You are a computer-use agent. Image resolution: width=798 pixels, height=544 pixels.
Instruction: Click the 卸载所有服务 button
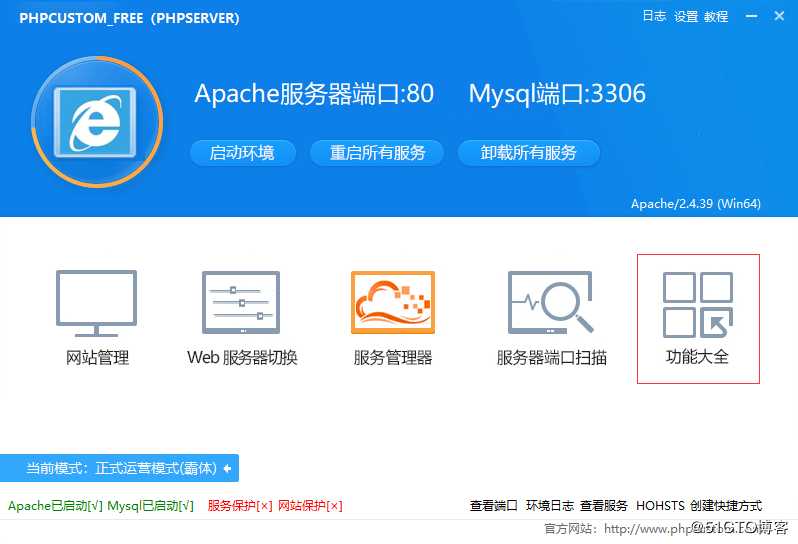click(529, 153)
